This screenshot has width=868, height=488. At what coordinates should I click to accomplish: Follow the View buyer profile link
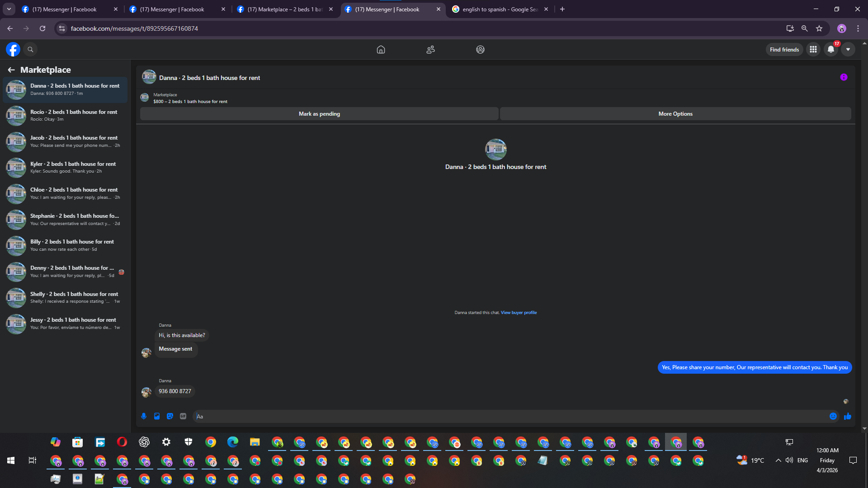pos(519,313)
